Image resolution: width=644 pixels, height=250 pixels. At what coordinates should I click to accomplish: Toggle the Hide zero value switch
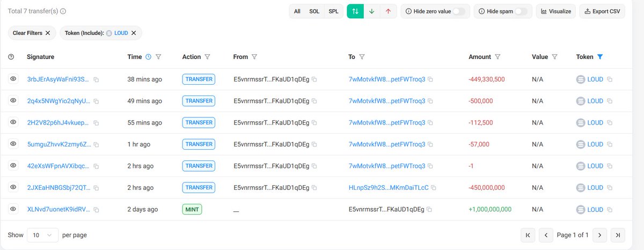point(459,11)
